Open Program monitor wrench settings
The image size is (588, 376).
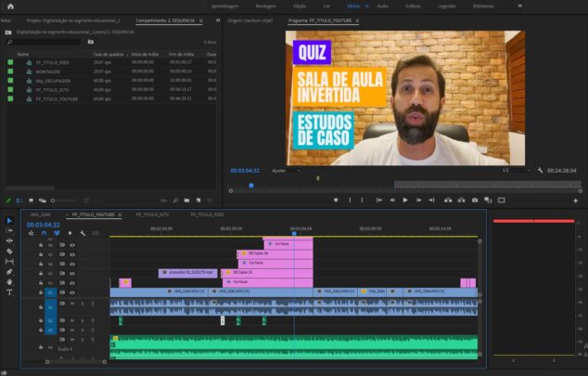tap(540, 171)
